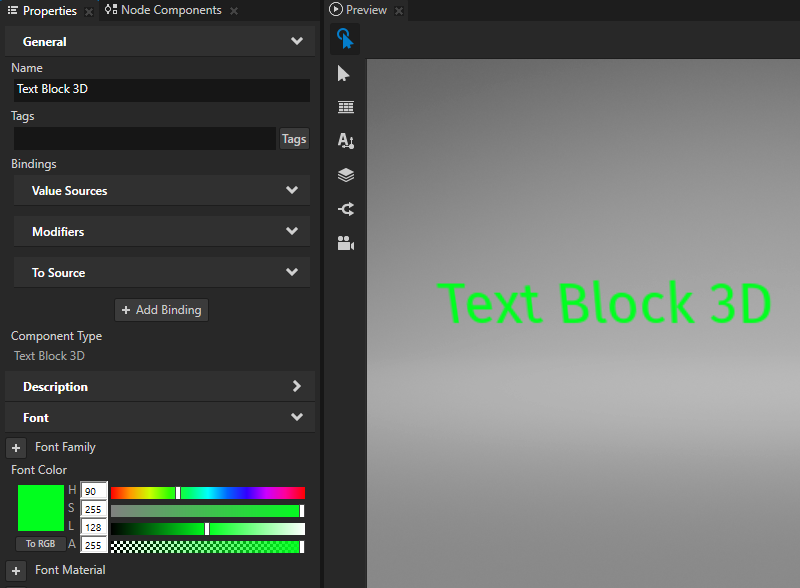
Task: Select the node selection arrow tool
Action: pos(345,73)
